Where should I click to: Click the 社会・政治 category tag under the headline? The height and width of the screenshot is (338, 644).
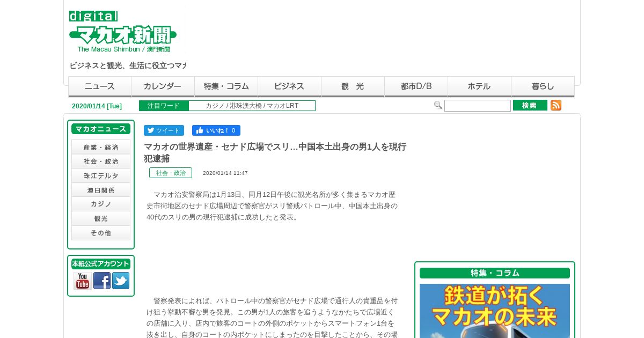(x=171, y=173)
